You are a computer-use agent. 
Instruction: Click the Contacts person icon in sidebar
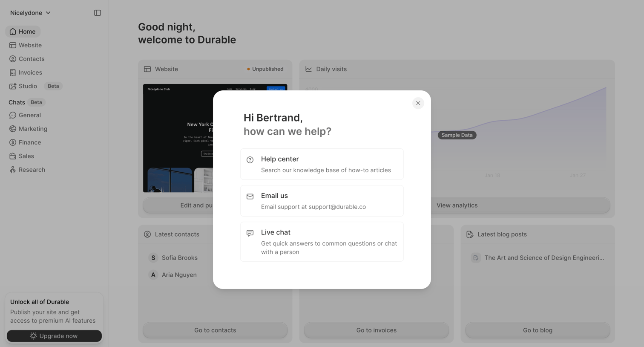[x=13, y=59]
